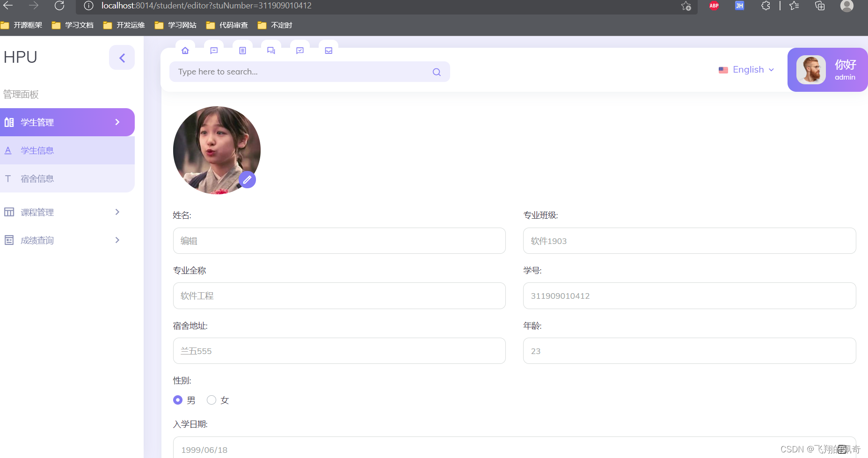Open the 学习文档 bookmarks folder
The width and height of the screenshot is (868, 458).
coord(78,25)
